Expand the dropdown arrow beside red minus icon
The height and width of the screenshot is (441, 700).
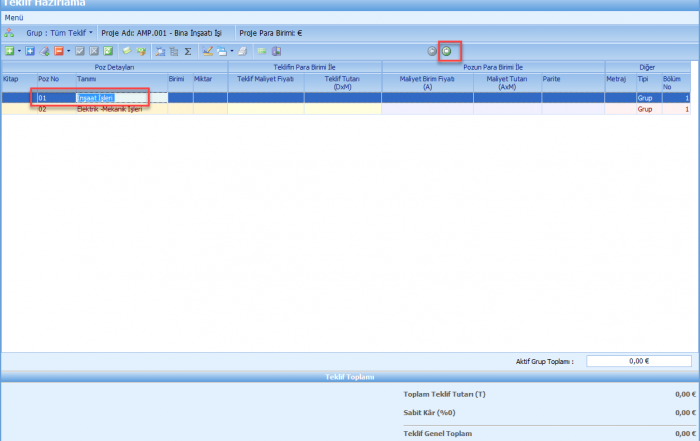[69, 50]
